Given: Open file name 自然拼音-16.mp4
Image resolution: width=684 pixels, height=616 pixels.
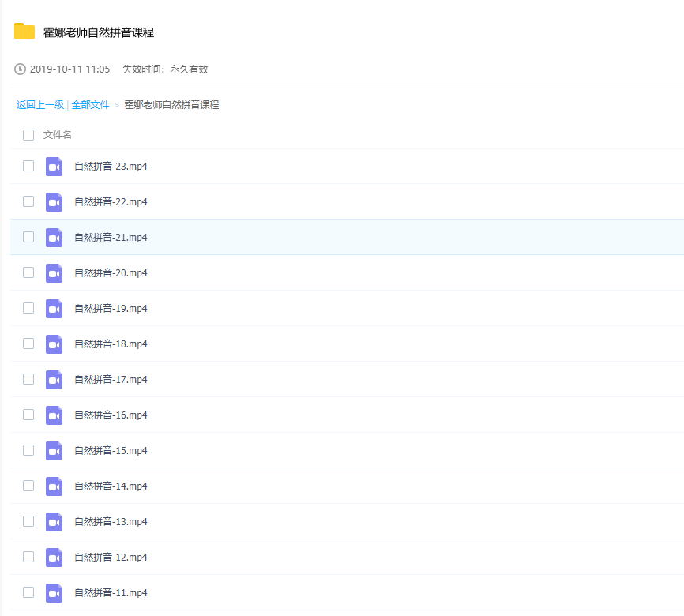Looking at the screenshot, I should 111,415.
